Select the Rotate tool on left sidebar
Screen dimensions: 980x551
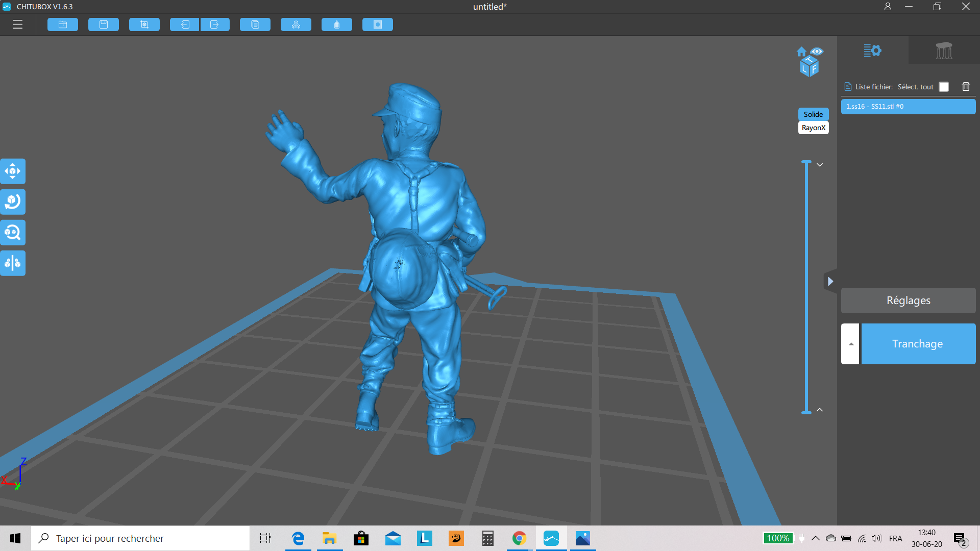pos(13,202)
